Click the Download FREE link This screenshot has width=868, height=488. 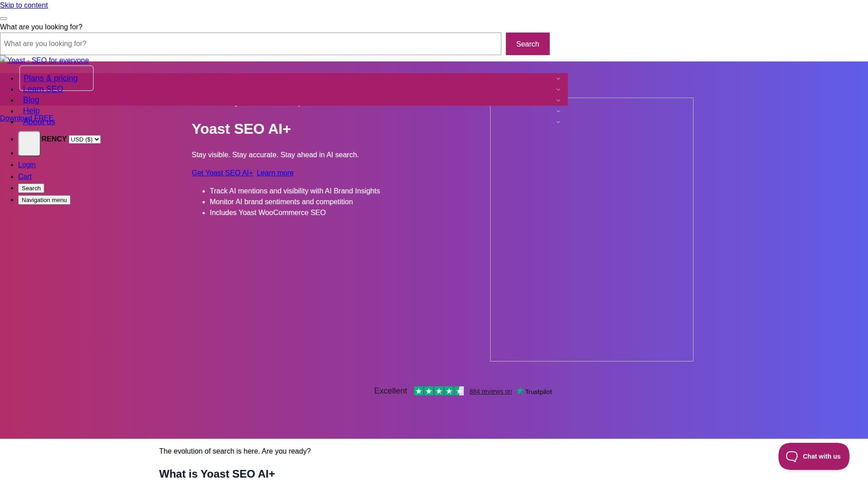(x=27, y=118)
